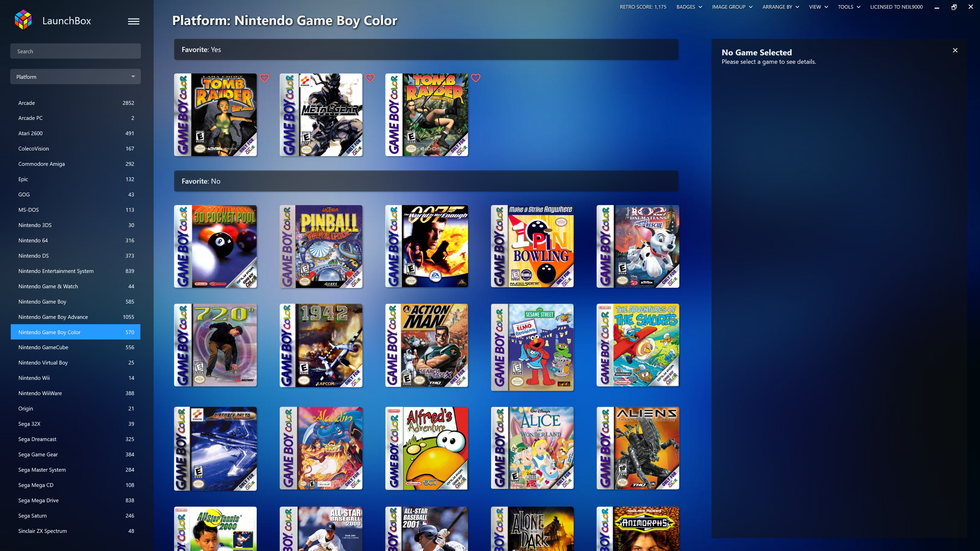Select Sinclair ZX Spectrum platform
980x551 pixels.
click(75, 531)
